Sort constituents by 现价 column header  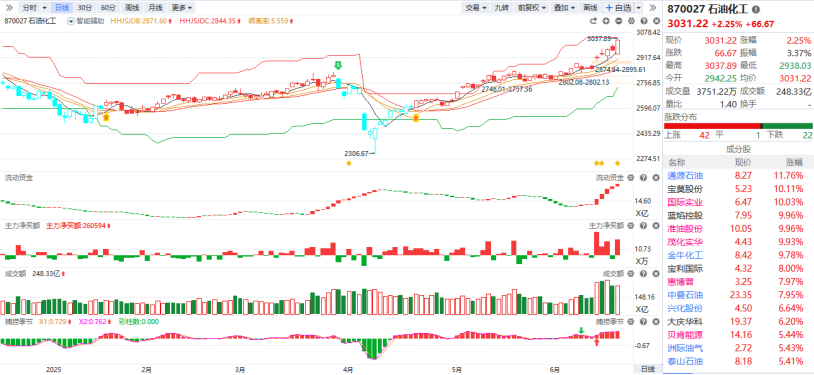(742, 162)
